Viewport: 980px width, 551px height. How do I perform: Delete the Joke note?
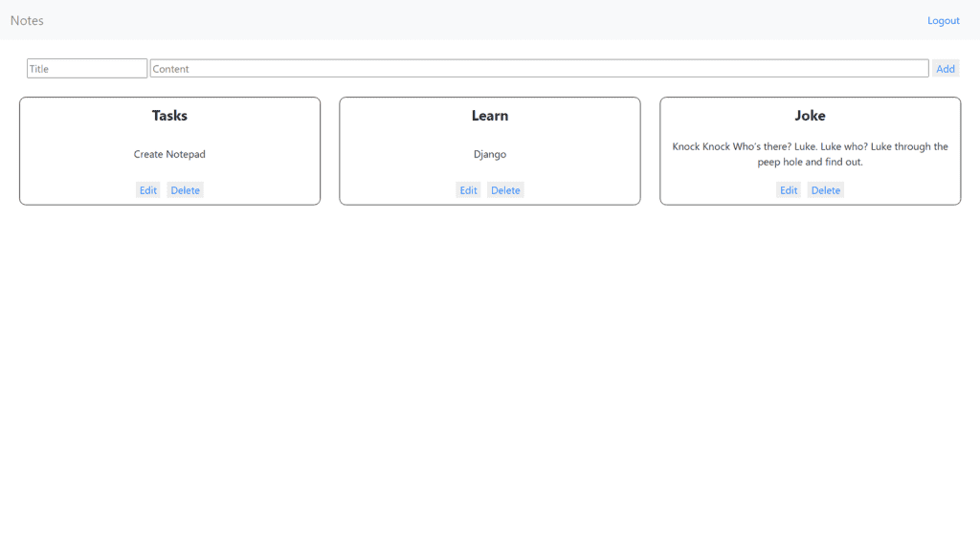point(826,190)
